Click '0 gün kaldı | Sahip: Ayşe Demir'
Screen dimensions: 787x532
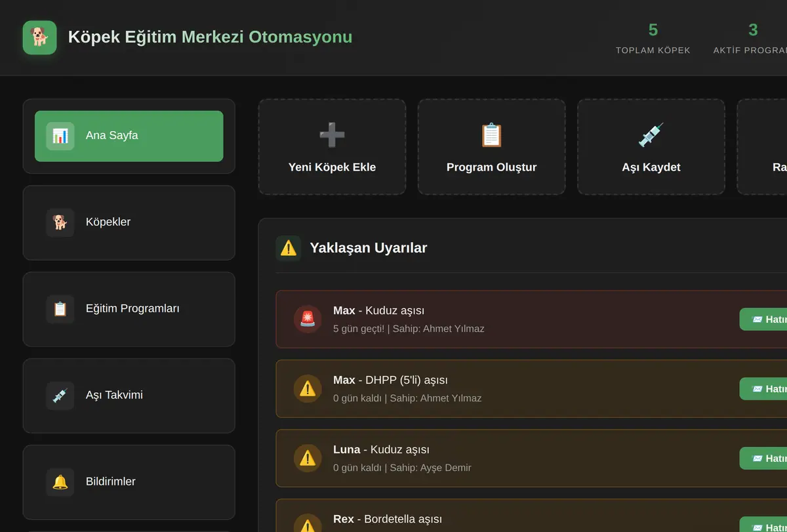(402, 468)
